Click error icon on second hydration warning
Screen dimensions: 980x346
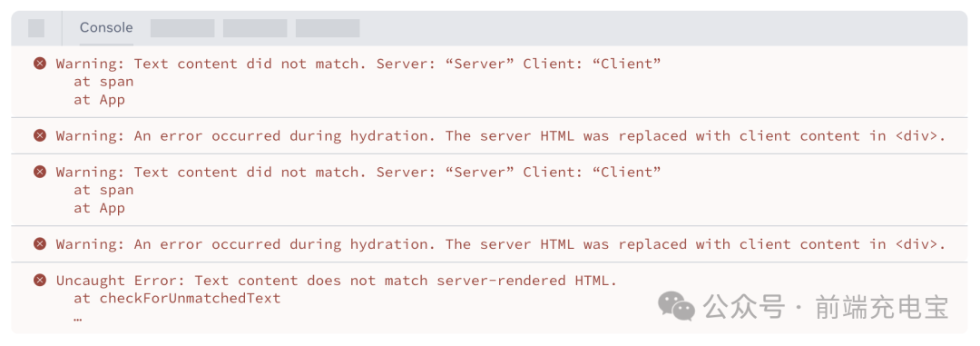click(x=40, y=243)
